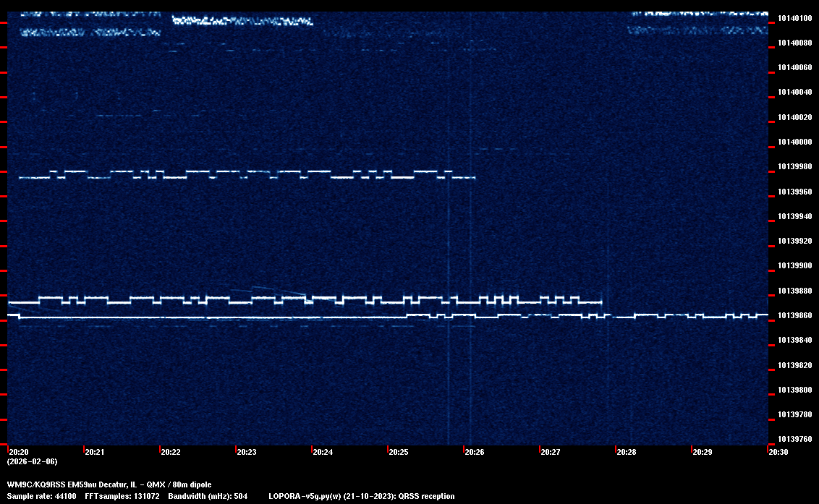
Task: Click the 20:23 time axis label
Action: coord(247,452)
